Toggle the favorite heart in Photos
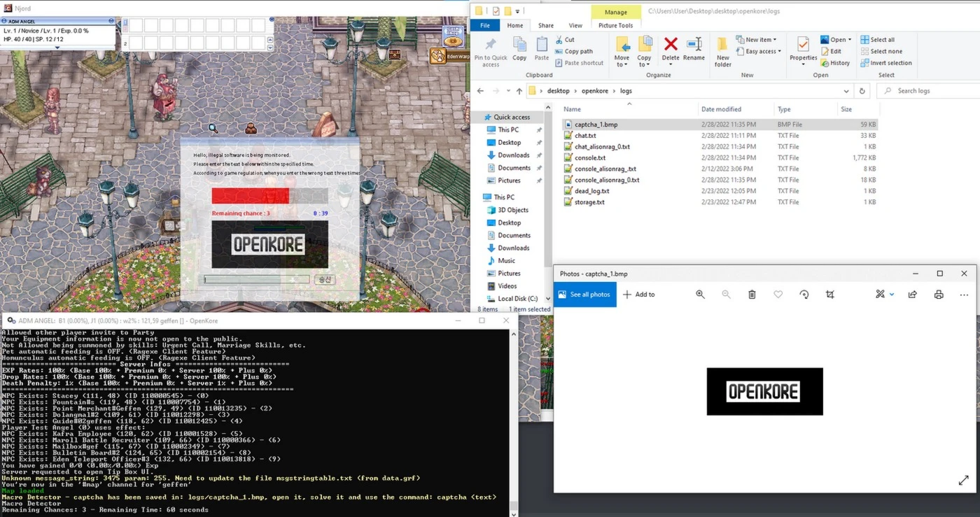The image size is (980, 517). pyautogui.click(x=778, y=295)
